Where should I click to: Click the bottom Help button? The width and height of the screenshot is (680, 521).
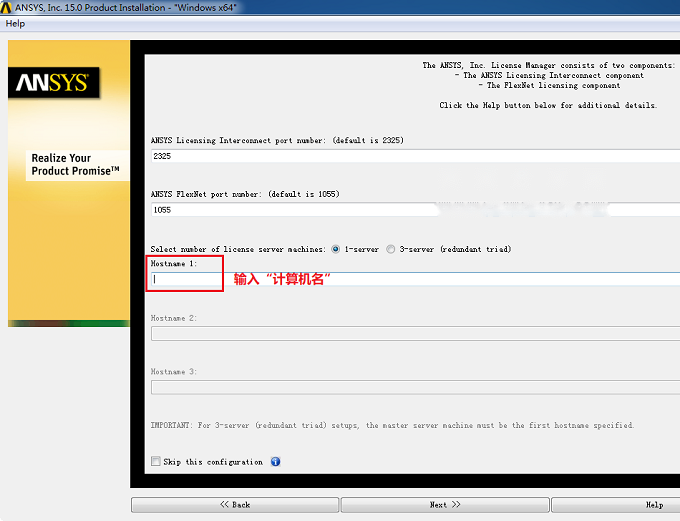click(x=616, y=505)
